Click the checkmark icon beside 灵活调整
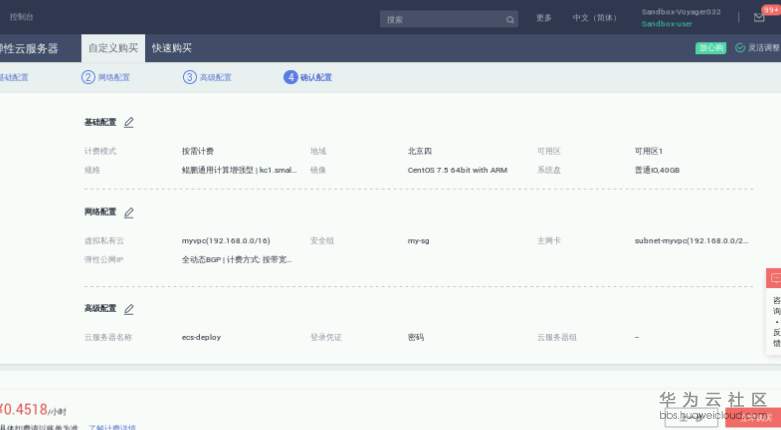This screenshot has height=430, width=781. [740, 48]
